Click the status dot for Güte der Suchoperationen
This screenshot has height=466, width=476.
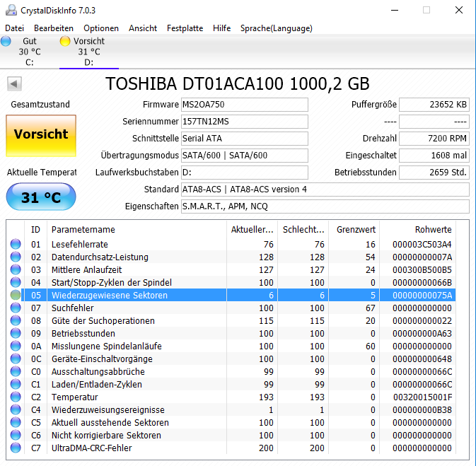point(16,320)
